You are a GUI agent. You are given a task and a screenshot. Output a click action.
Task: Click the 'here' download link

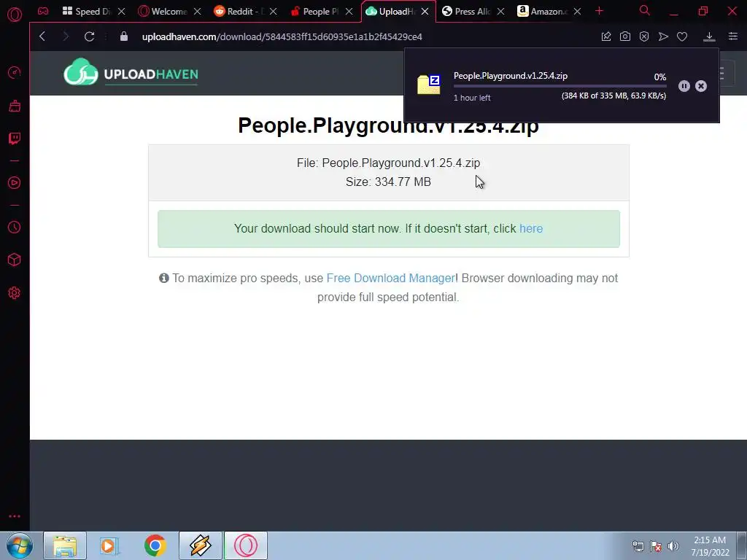coord(531,228)
